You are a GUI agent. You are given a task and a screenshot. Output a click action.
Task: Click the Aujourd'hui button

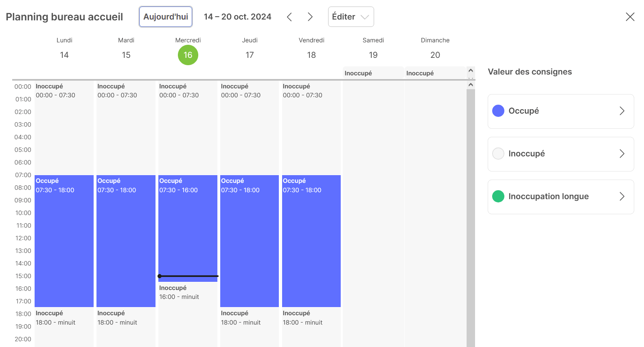[x=166, y=17]
